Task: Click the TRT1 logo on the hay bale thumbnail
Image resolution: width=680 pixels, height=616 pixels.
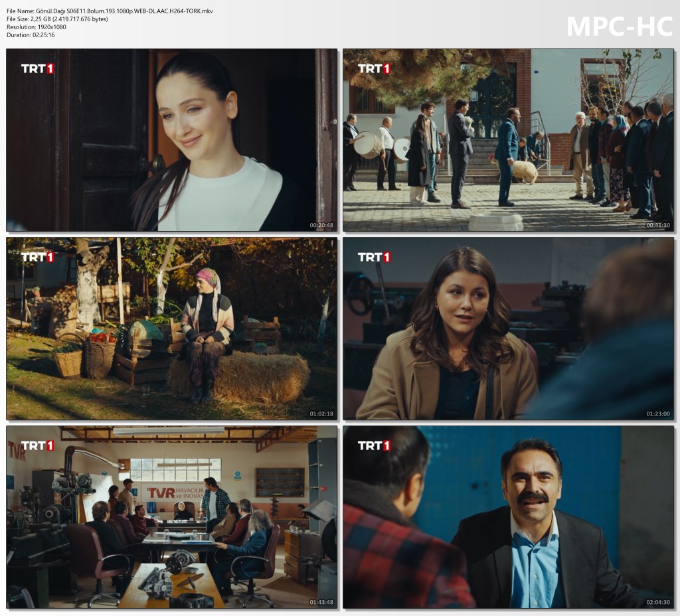Action: point(37,257)
